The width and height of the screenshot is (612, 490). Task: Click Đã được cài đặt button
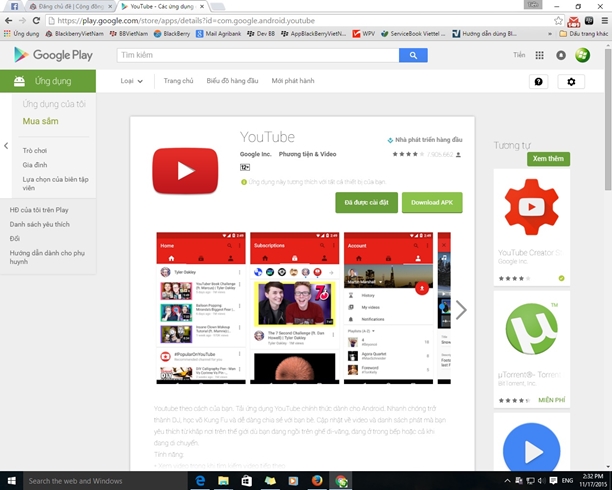(366, 202)
